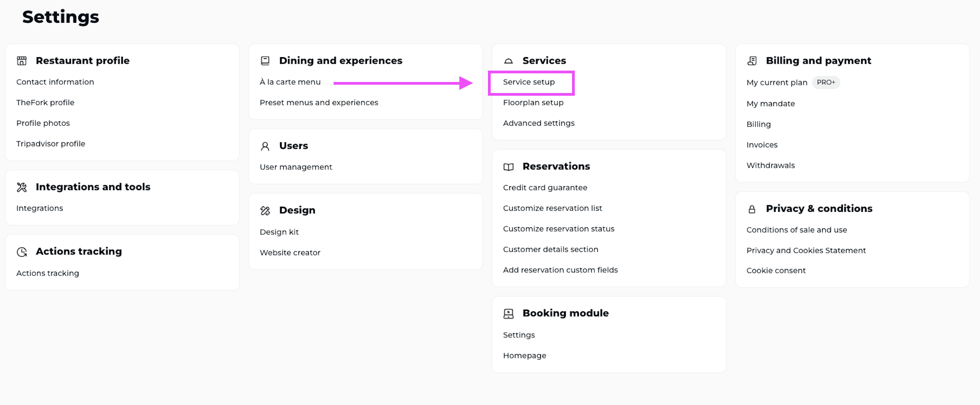
Task: Go to Profile photos
Action: pos(43,123)
